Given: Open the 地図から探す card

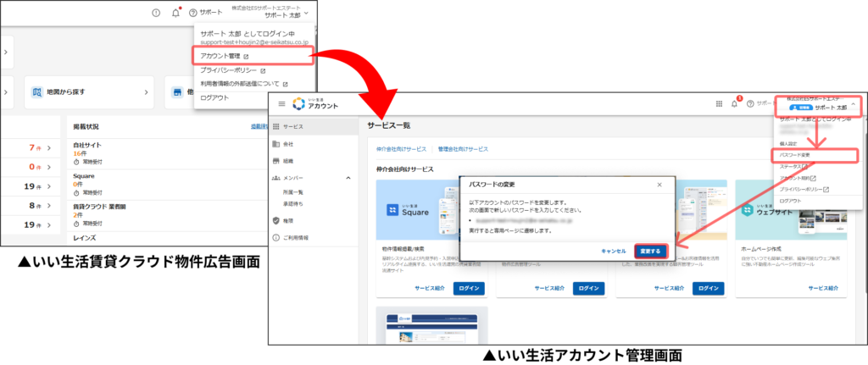Looking at the screenshot, I should 91,91.
